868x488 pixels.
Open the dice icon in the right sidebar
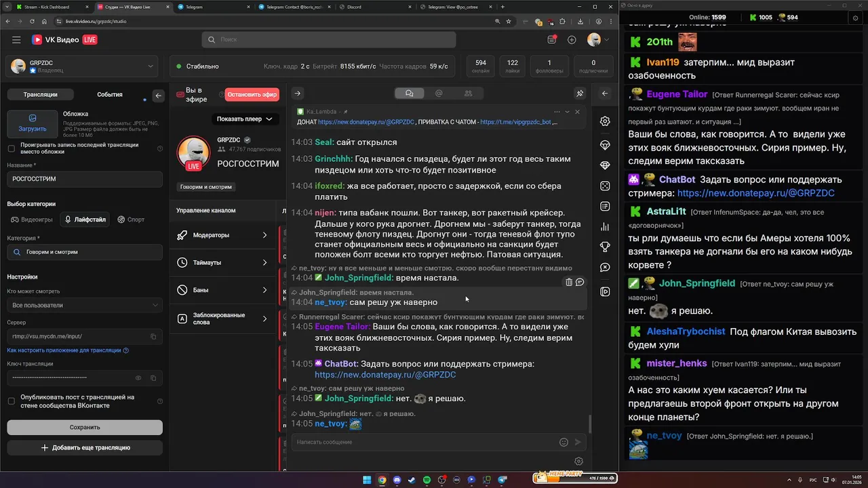coord(605,186)
